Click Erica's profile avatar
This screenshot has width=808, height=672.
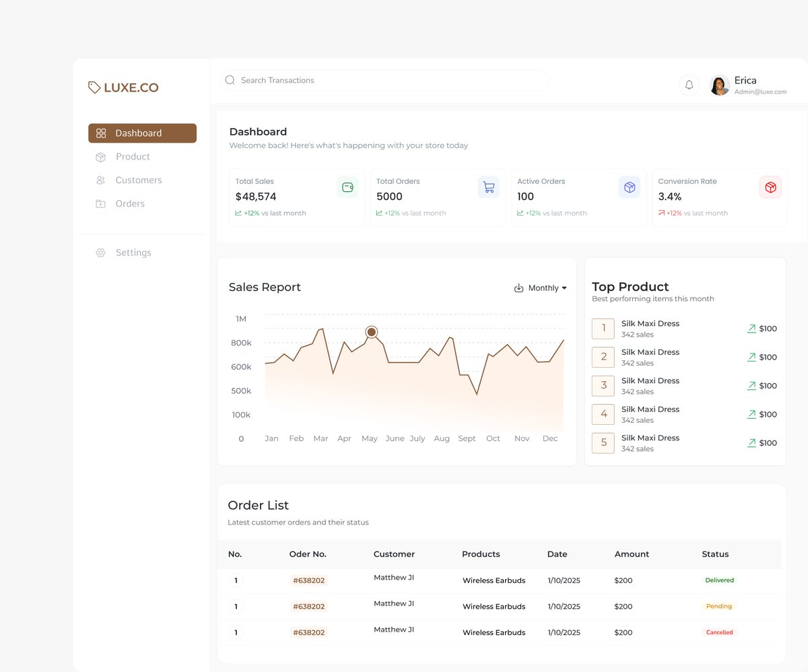click(719, 86)
